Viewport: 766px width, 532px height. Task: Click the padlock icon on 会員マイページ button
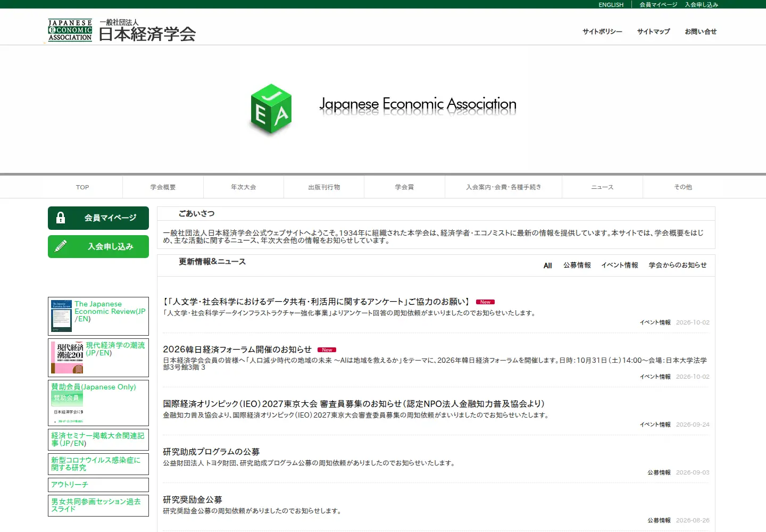61,218
